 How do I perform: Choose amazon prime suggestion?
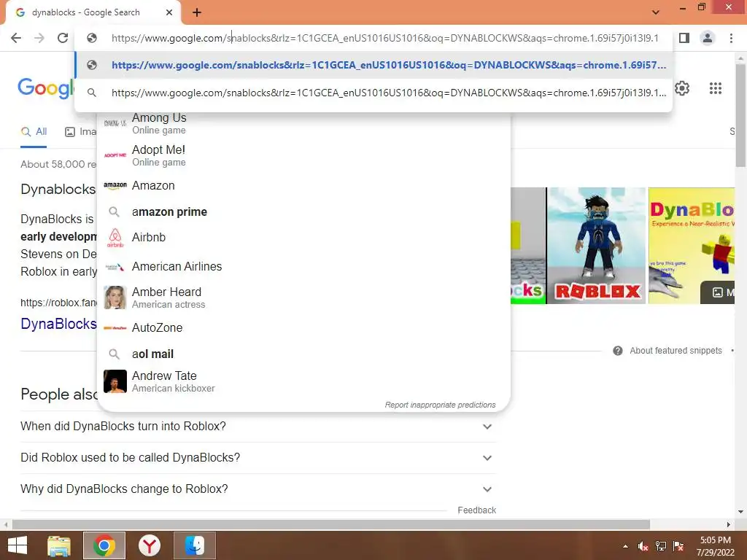[x=303, y=211]
